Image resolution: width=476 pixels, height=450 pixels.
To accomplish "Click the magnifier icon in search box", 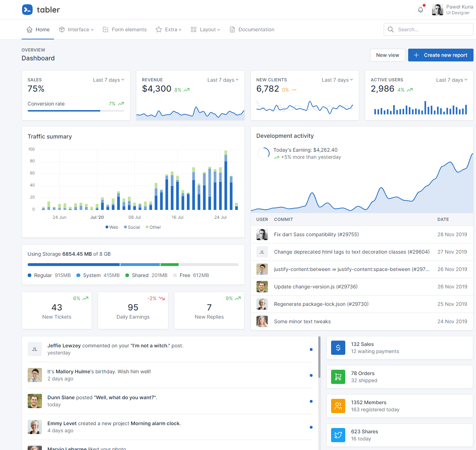I will 391,29.
